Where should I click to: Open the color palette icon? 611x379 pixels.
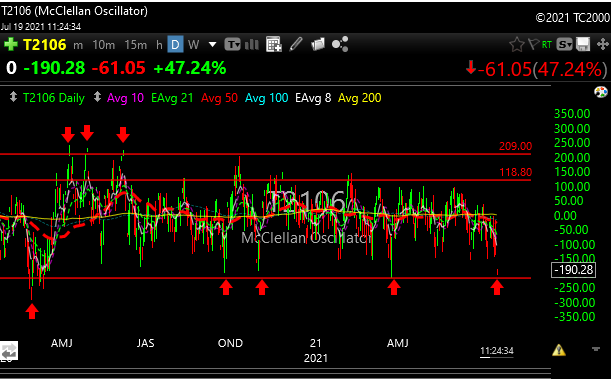(600, 92)
